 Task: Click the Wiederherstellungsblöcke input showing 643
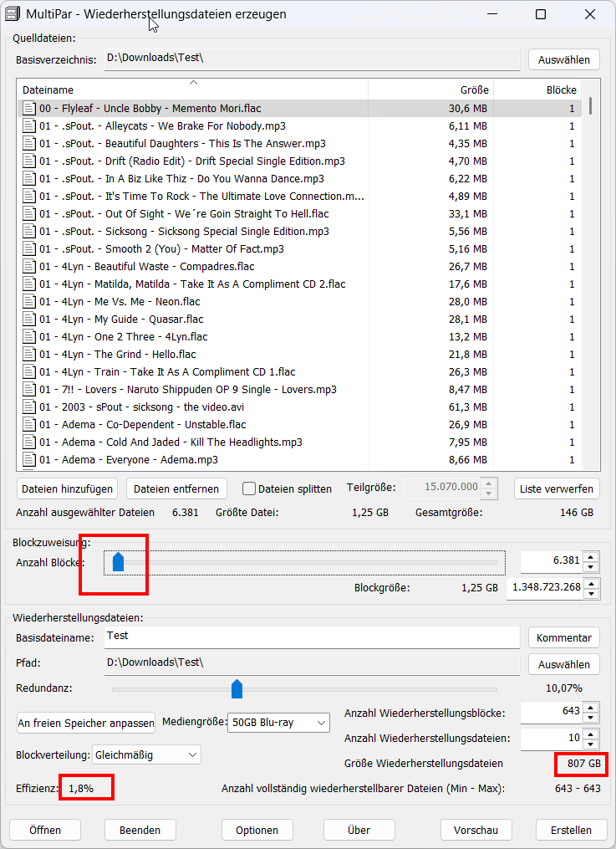552,712
